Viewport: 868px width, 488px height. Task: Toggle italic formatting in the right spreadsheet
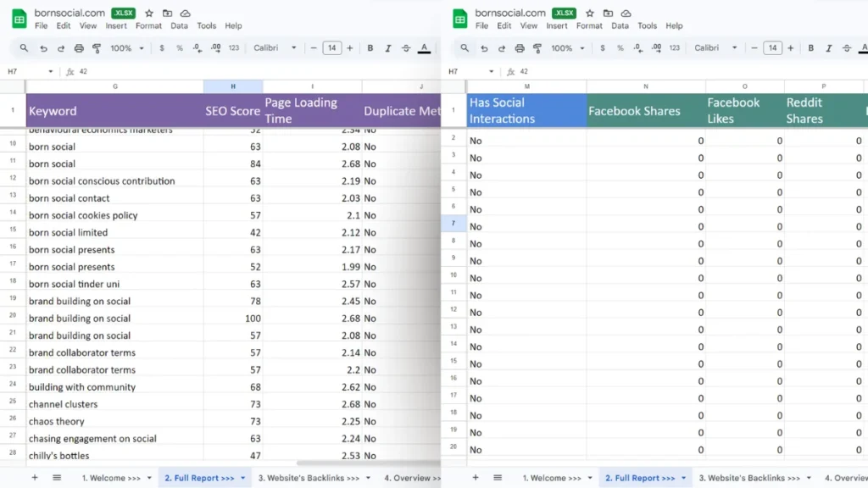(x=829, y=48)
